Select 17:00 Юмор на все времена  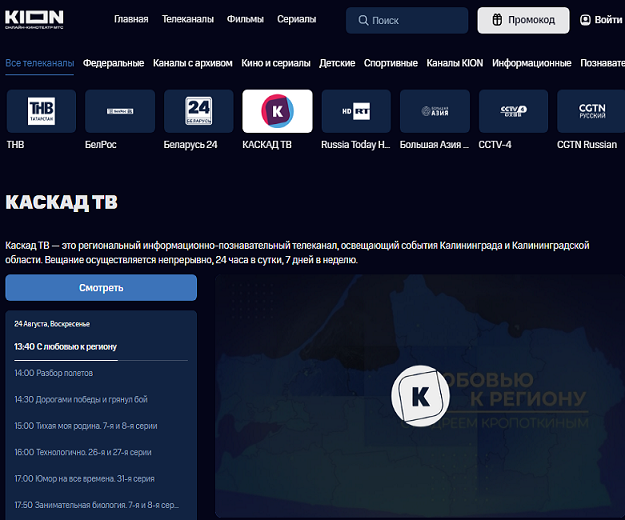85,479
